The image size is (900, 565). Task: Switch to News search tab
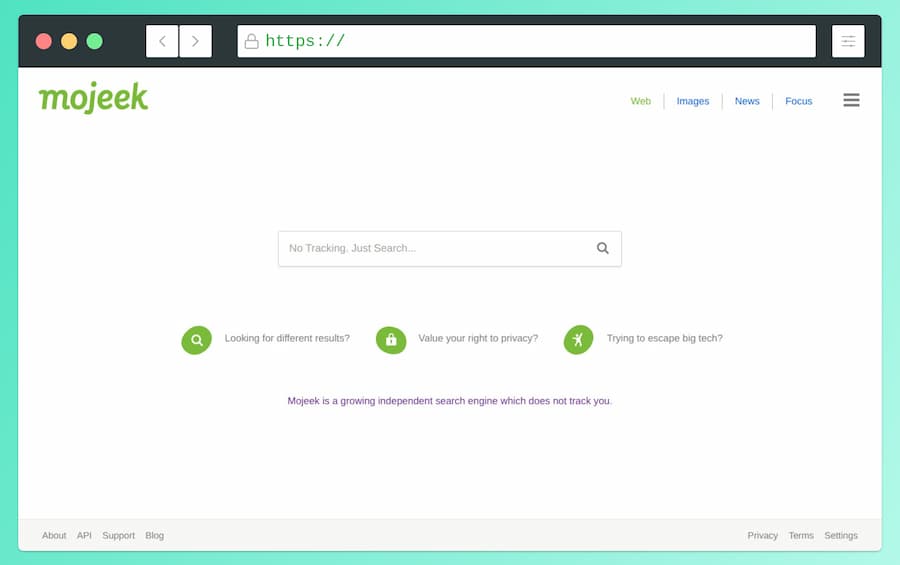click(x=747, y=101)
